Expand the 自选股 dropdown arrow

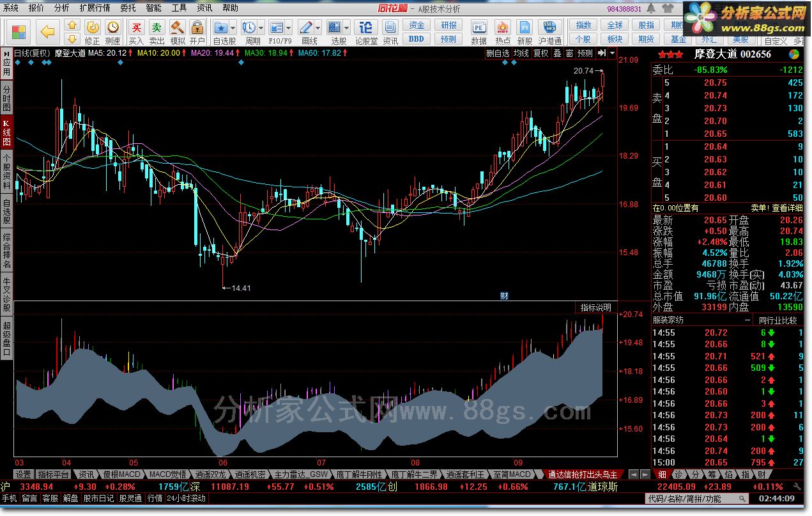coord(233,27)
